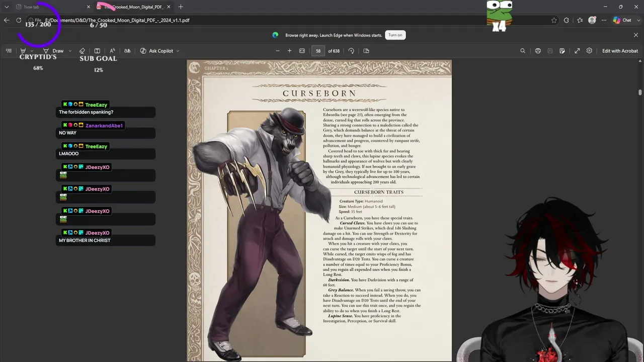Click the Save as icon in PDF toolbar
Image resolution: width=644 pixels, height=362 pixels.
tap(562, 51)
